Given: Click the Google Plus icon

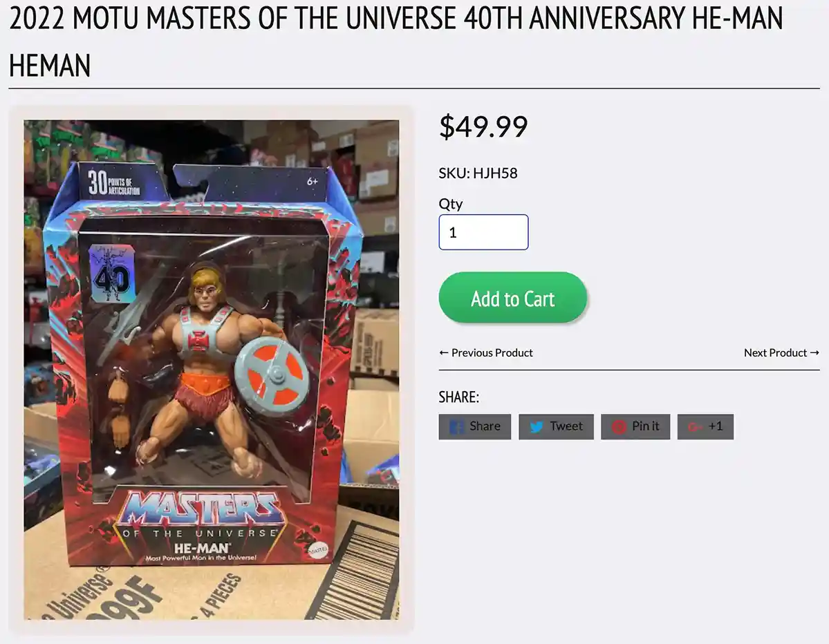Looking at the screenshot, I should click(x=696, y=427).
